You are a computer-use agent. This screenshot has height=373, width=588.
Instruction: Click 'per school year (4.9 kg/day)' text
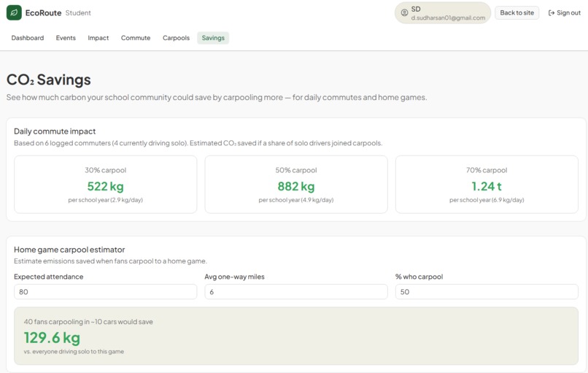tap(296, 200)
